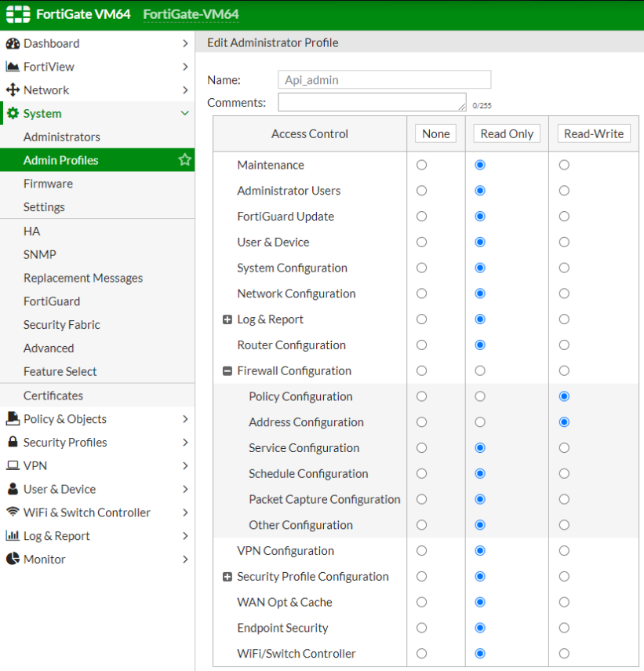Click the Monitor pie chart icon
The height and width of the screenshot is (671, 644).
[x=13, y=559]
